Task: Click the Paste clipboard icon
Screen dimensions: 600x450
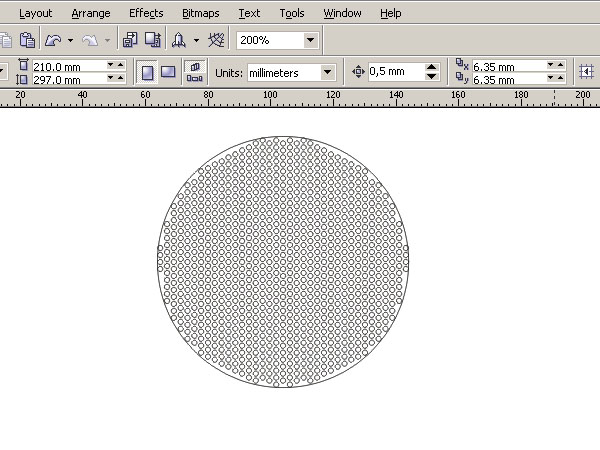Action: (x=28, y=40)
